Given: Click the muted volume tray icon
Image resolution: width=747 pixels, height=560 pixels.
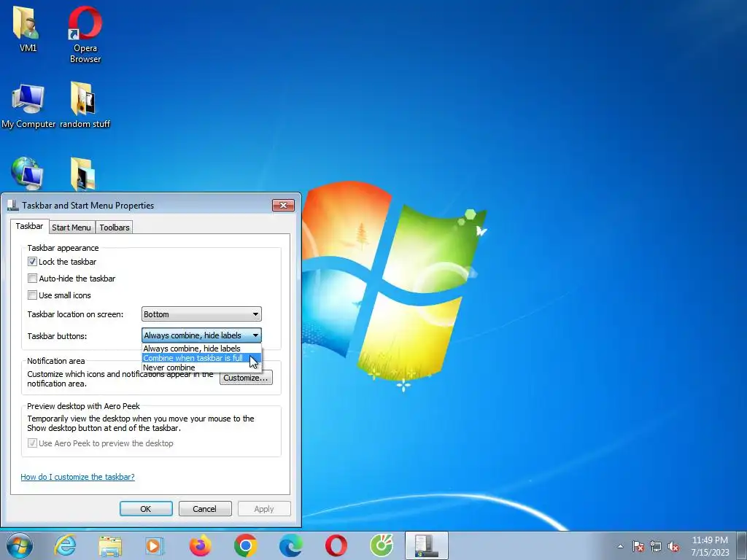Looking at the screenshot, I should pos(673,546).
